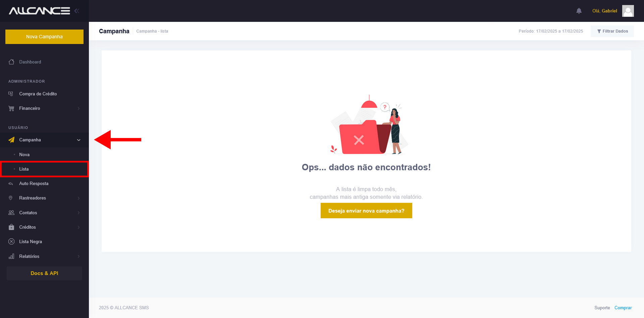Image resolution: width=644 pixels, height=318 pixels.
Task: Click the Nova Campanha button
Action: pos(44,37)
